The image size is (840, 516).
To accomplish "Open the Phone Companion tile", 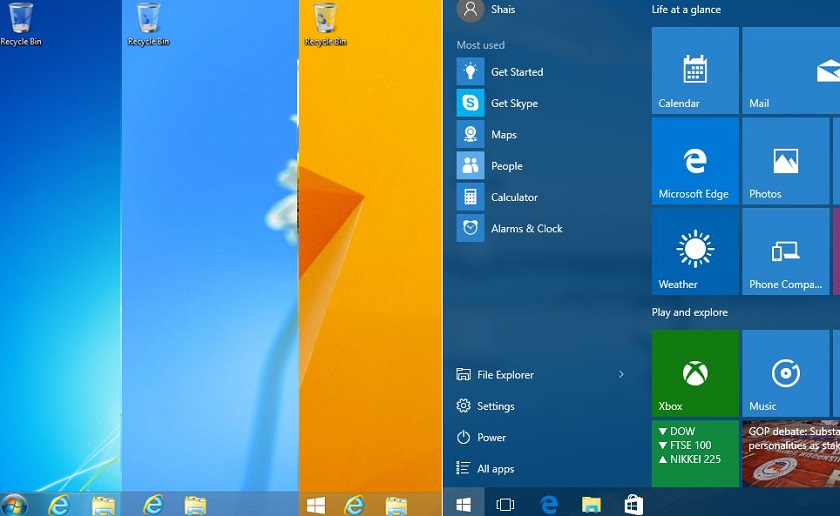I will (x=785, y=251).
